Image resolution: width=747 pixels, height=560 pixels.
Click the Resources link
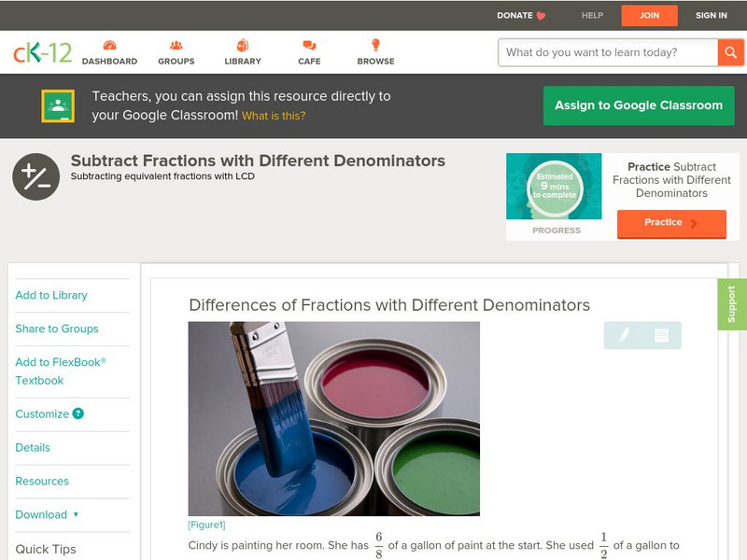pos(42,481)
